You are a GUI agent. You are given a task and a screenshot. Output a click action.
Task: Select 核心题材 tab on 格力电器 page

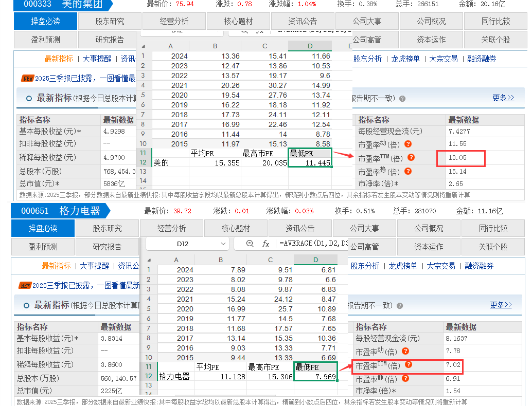[236, 228]
